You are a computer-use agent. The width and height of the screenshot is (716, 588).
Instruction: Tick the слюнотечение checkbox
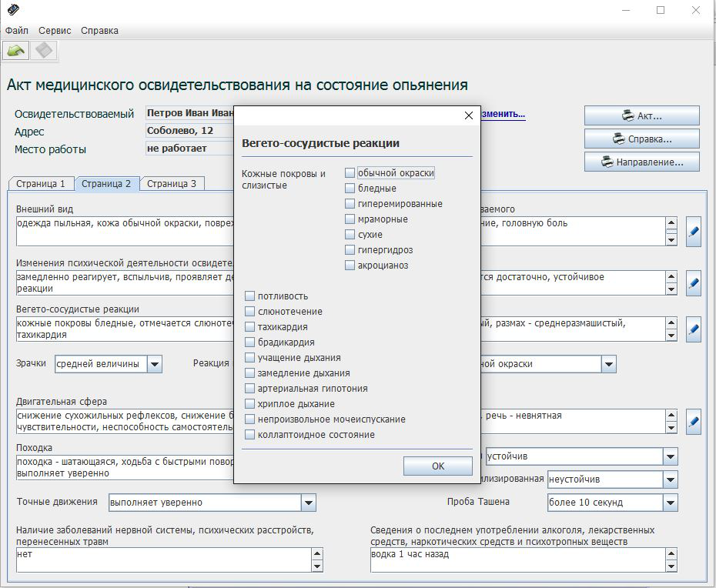click(250, 312)
